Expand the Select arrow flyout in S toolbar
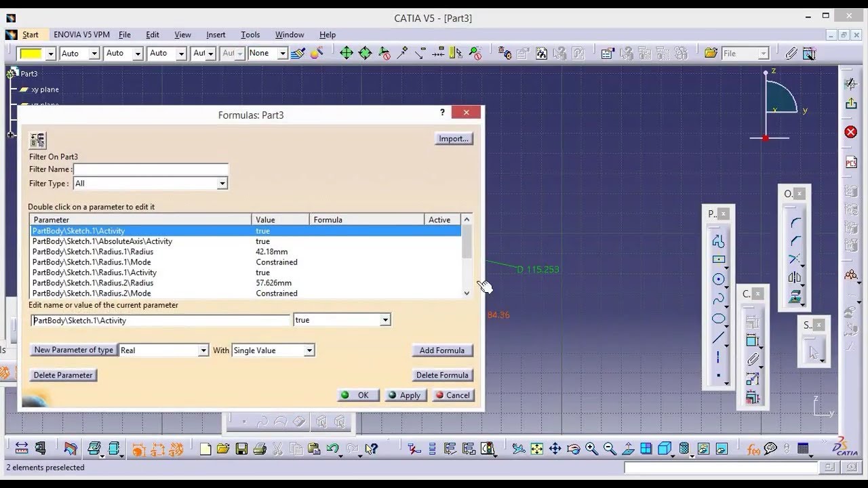 point(822,361)
